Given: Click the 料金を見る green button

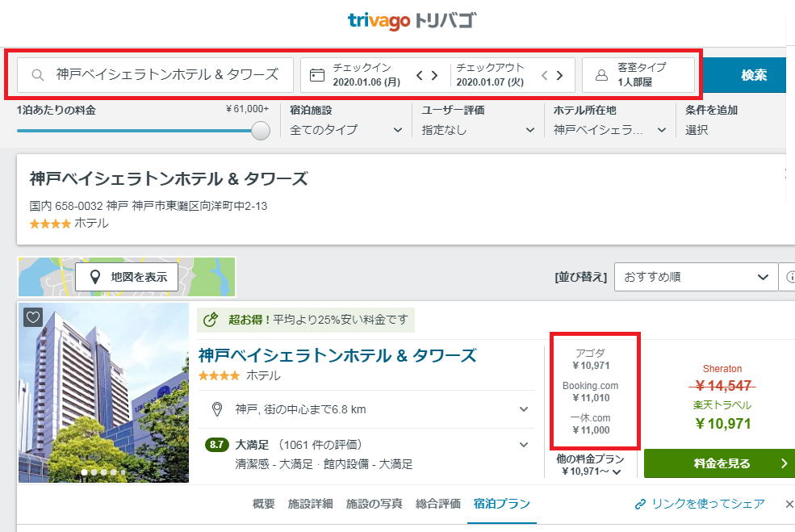Looking at the screenshot, I should (720, 463).
